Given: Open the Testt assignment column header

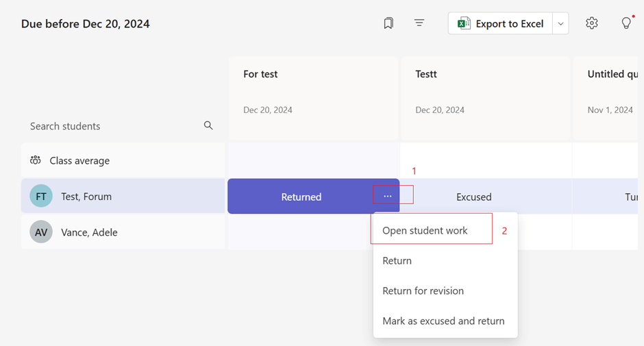Looking at the screenshot, I should [x=486, y=99].
